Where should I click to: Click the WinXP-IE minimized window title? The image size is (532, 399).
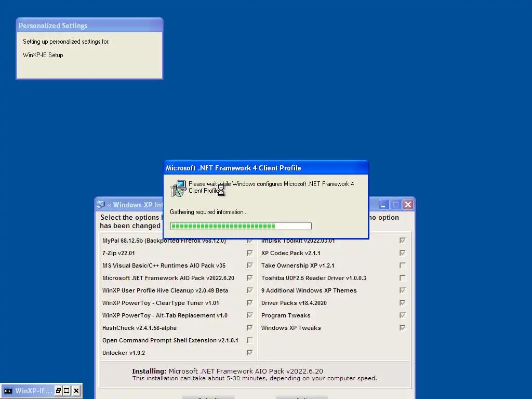[x=34, y=391]
